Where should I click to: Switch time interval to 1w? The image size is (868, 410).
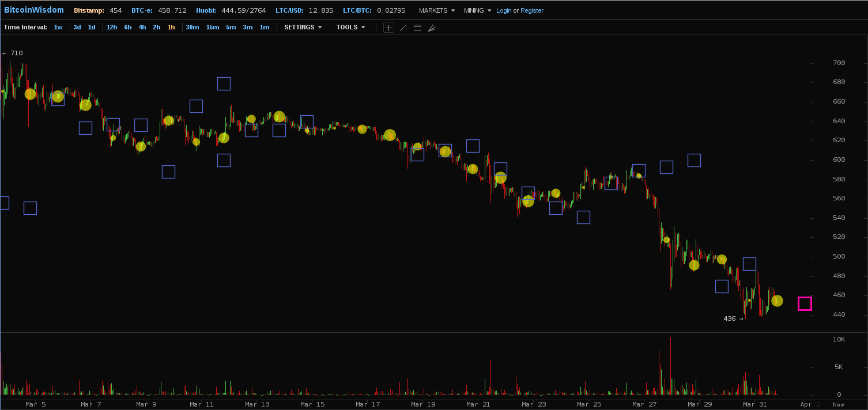click(58, 27)
